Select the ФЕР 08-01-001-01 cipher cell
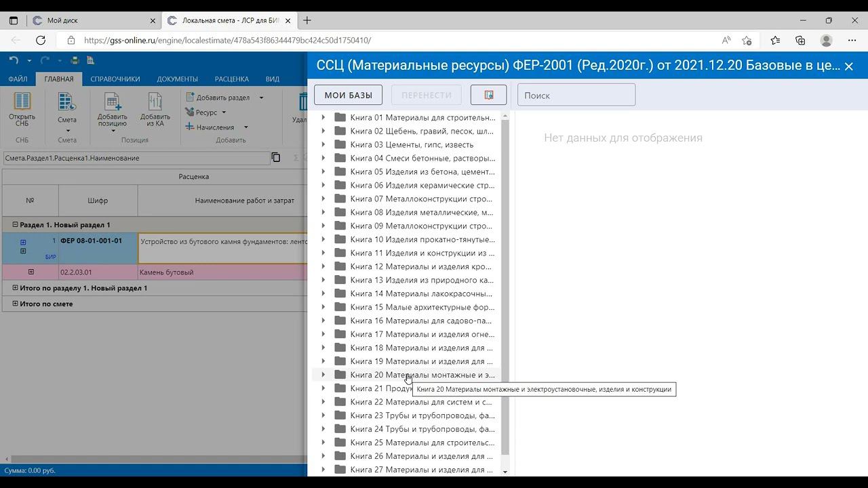This screenshot has height=488, width=868. 98,248
